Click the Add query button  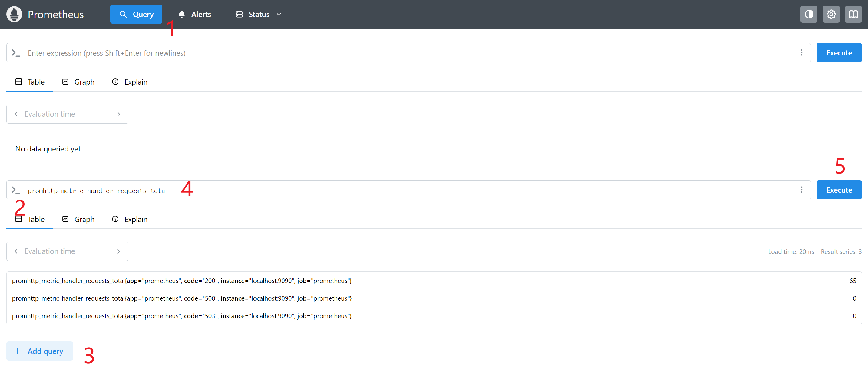tap(39, 351)
